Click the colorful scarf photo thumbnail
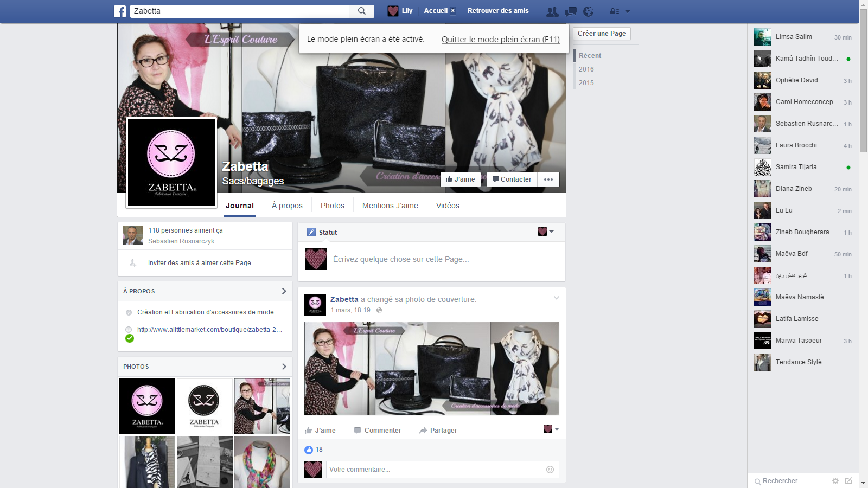The height and width of the screenshot is (488, 868). click(262, 462)
